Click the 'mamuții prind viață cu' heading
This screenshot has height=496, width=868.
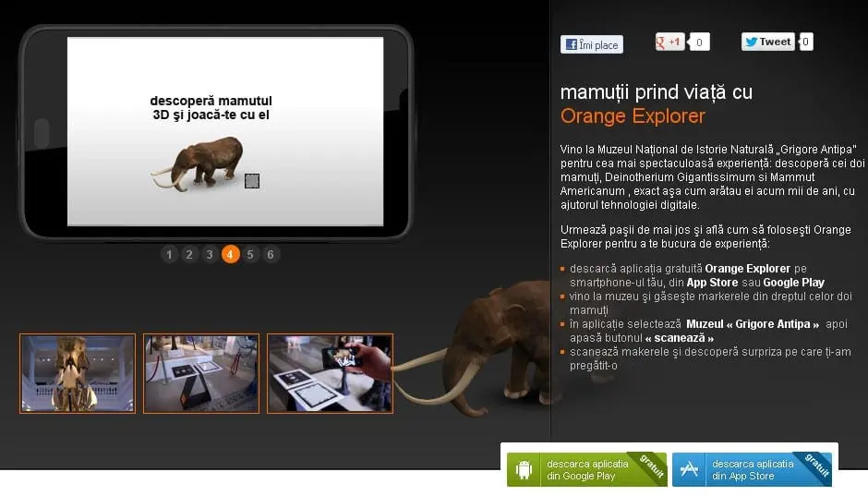(x=657, y=91)
